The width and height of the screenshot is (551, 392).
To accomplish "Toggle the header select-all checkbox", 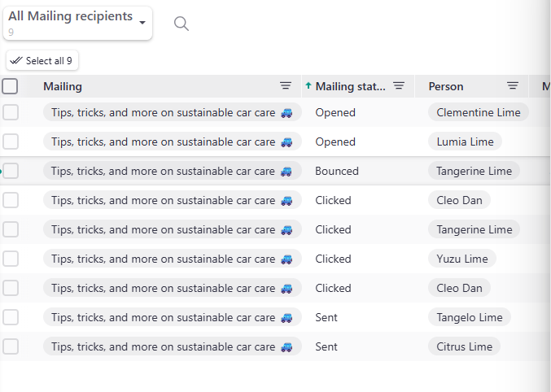I will pos(10,86).
